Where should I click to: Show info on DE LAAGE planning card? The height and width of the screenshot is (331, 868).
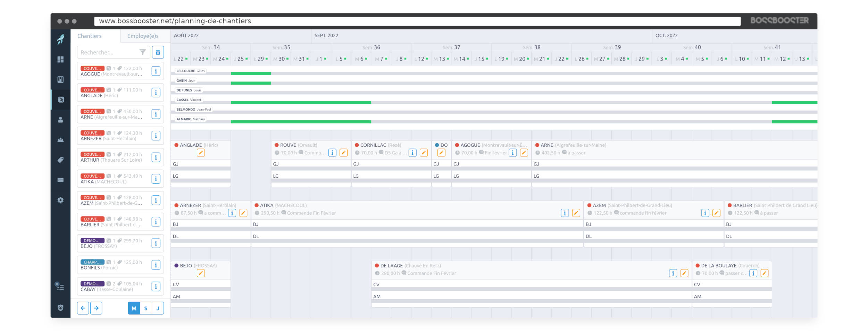point(673,273)
